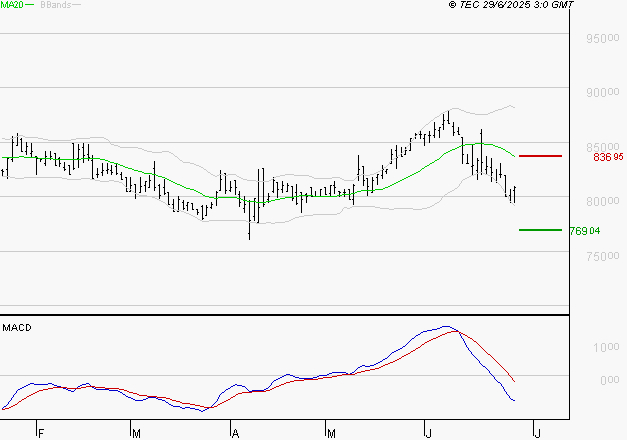Click the last J month label on axis
627x440 pixels.
pyautogui.click(x=537, y=434)
